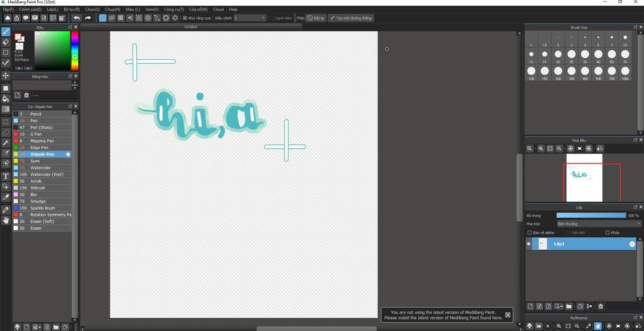Pick a color in the saturation square
The height and width of the screenshot is (331, 644).
click(52, 51)
